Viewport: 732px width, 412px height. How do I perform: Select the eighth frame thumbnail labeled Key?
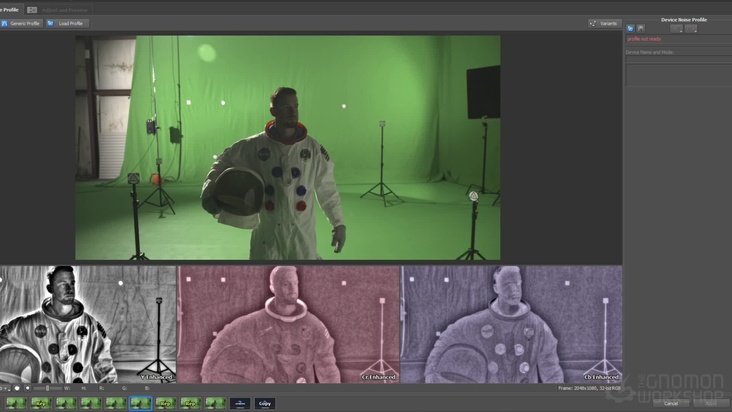point(190,403)
